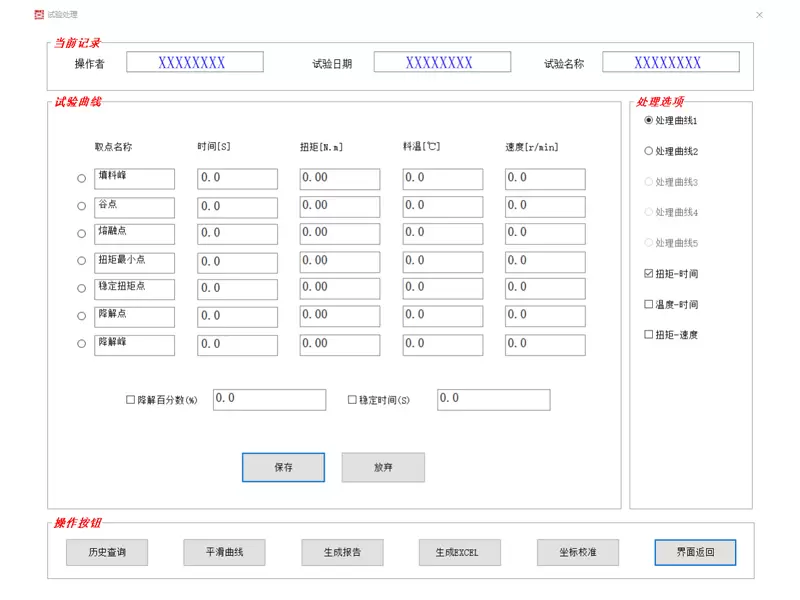Click 生成报告 to generate a report
The height and width of the screenshot is (600, 800).
click(x=341, y=552)
